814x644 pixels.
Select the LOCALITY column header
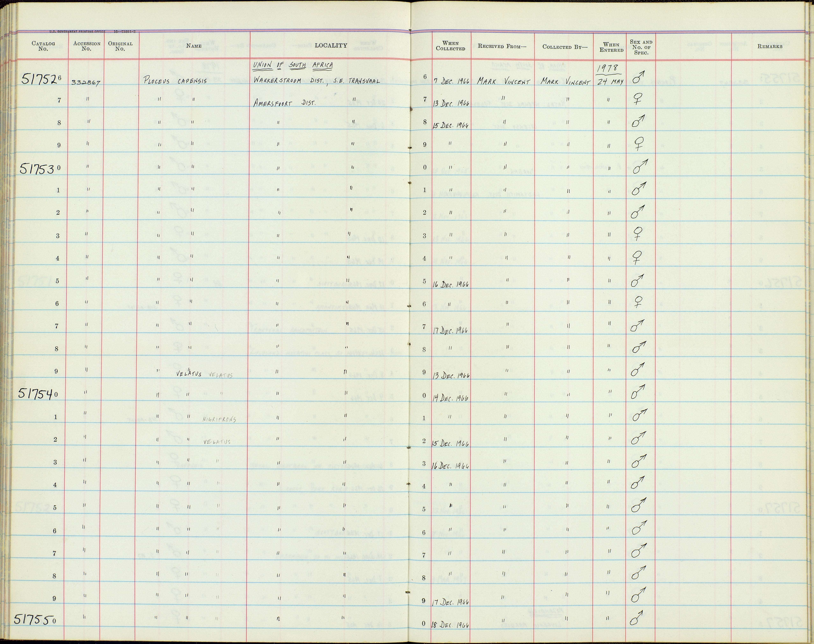(331, 46)
